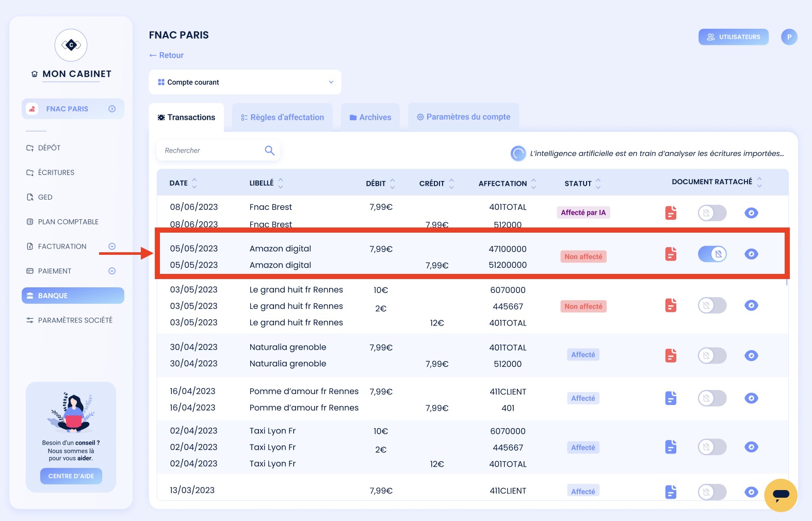Open the chat support bubble

(781, 495)
